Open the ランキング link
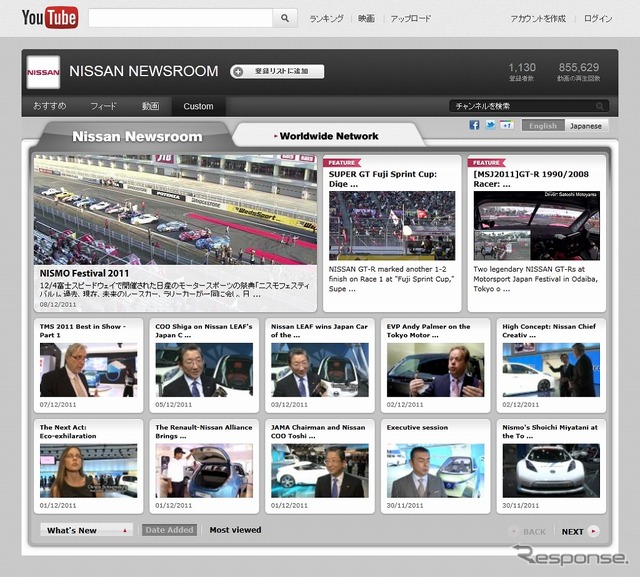This screenshot has height=577, width=640. pyautogui.click(x=327, y=19)
